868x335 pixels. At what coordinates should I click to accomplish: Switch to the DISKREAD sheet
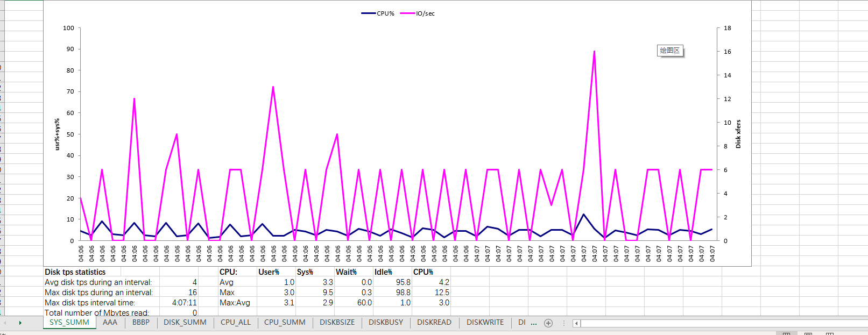(x=434, y=323)
